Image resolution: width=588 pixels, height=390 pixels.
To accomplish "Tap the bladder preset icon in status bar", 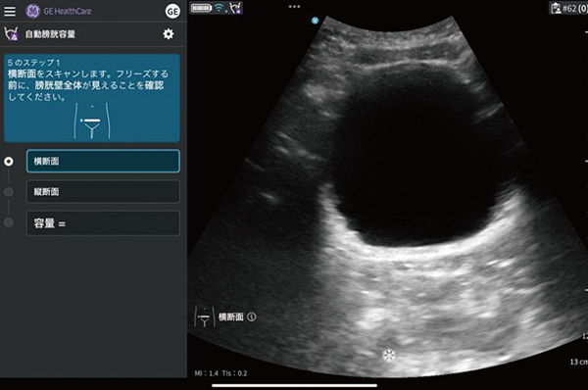I will pyautogui.click(x=236, y=8).
